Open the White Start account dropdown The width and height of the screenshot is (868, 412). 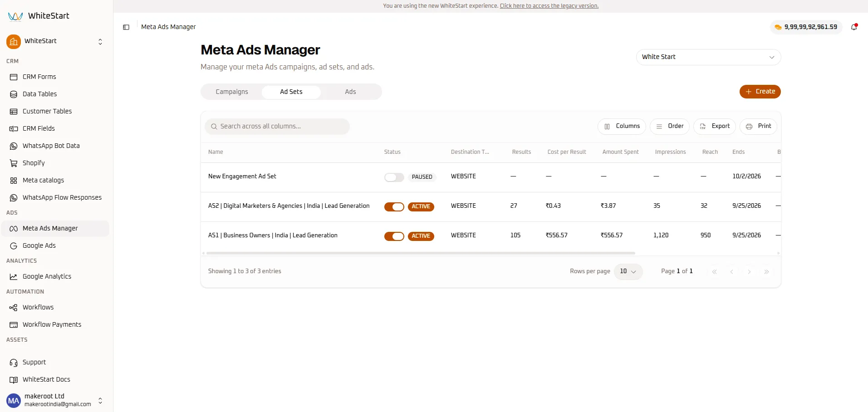pos(708,57)
